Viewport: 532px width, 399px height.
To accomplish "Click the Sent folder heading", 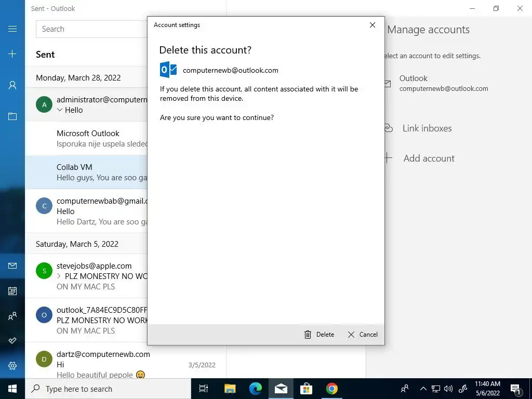I will [x=45, y=55].
